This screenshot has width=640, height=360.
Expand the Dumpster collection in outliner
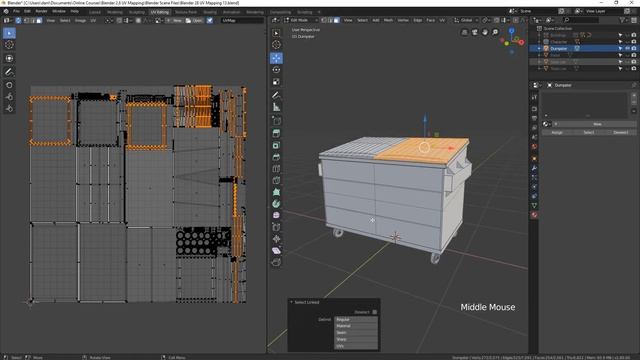pyautogui.click(x=539, y=48)
